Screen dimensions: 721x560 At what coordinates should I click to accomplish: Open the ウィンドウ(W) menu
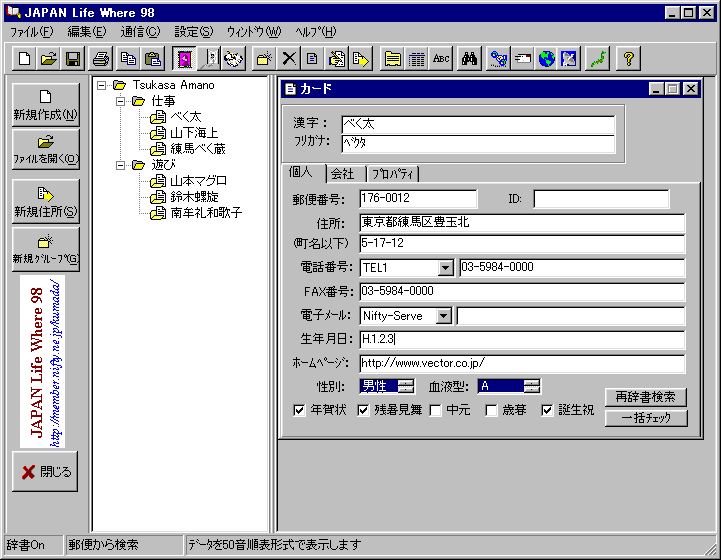pos(253,32)
